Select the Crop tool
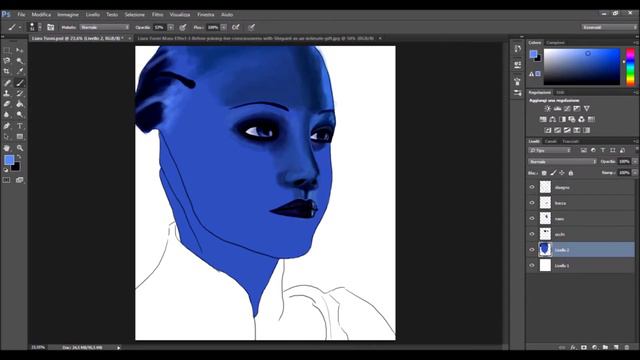 point(7,71)
